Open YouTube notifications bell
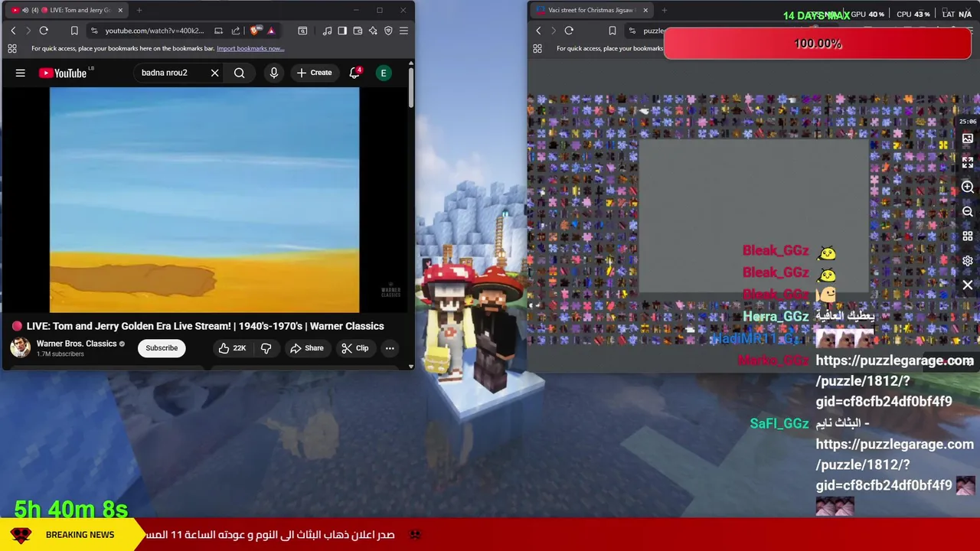 click(x=354, y=73)
